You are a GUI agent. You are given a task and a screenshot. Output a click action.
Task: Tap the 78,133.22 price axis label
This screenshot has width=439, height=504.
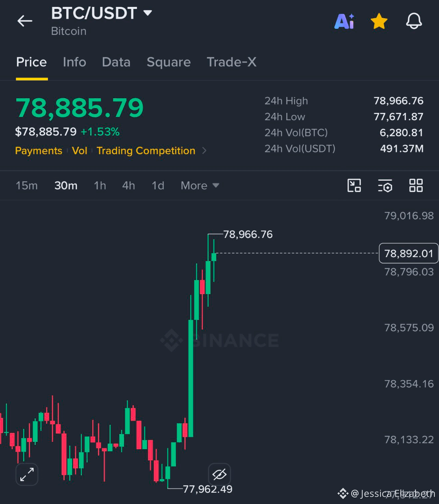coord(409,439)
